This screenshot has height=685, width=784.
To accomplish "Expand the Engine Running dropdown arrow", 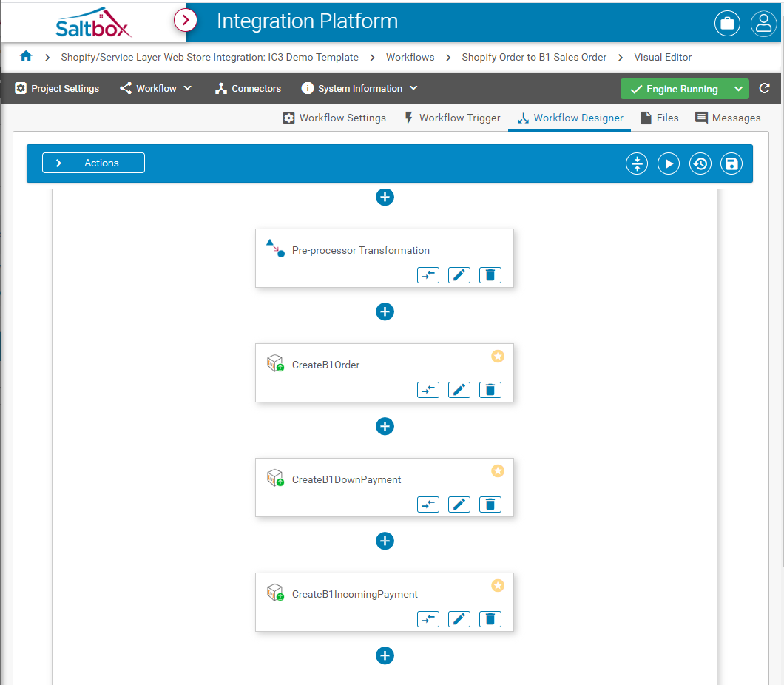I will [738, 89].
